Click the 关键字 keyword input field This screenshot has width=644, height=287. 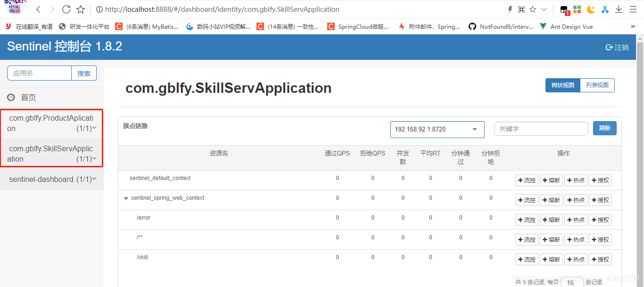pos(541,129)
